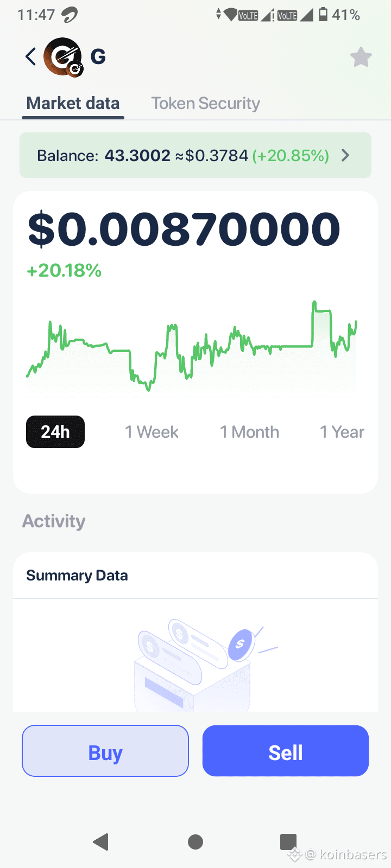The width and height of the screenshot is (391, 868).
Task: Select the 24h chart range
Action: [55, 432]
